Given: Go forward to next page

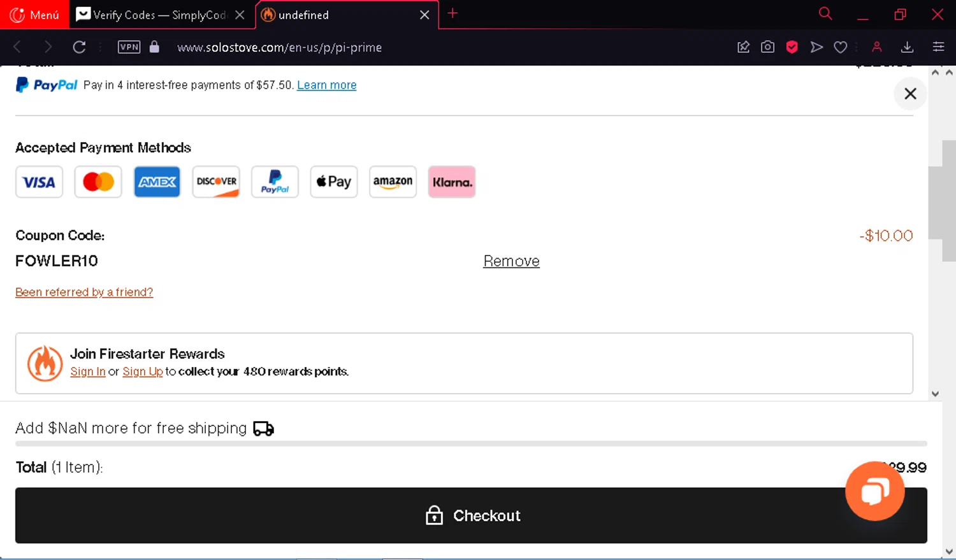Looking at the screenshot, I should 48,47.
